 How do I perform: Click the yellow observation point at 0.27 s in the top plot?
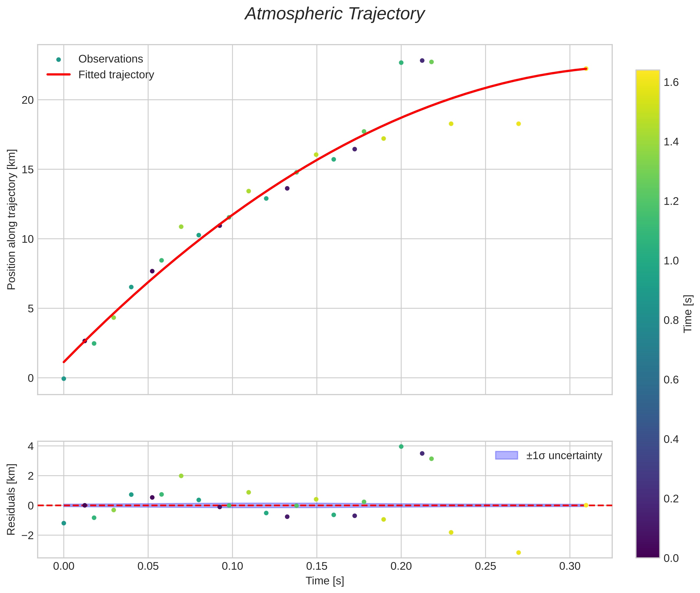click(518, 124)
